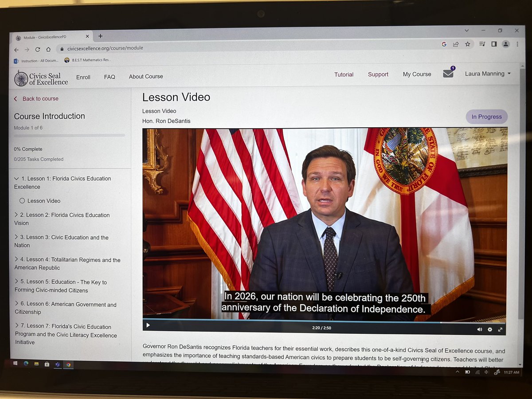The width and height of the screenshot is (532, 399).
Task: Click the '0/205 Tasks Completed' text
Action: click(x=39, y=159)
